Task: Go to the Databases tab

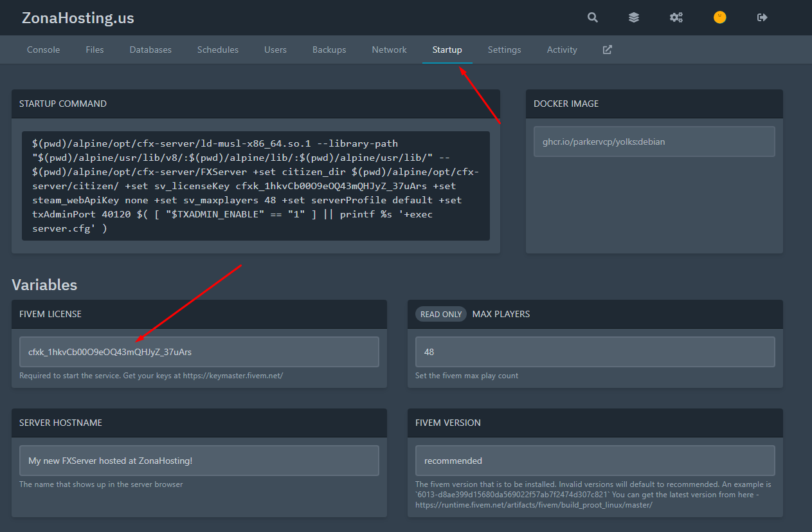Action: (x=150, y=50)
